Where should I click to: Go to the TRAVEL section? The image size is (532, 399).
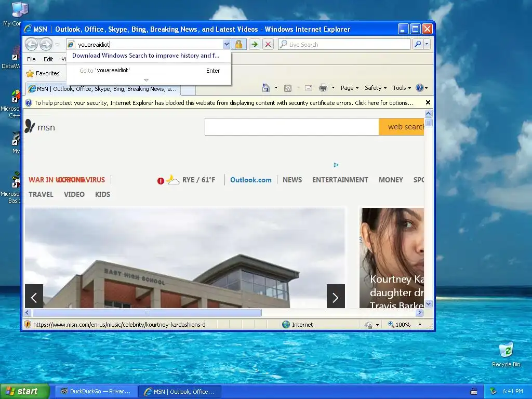click(41, 194)
